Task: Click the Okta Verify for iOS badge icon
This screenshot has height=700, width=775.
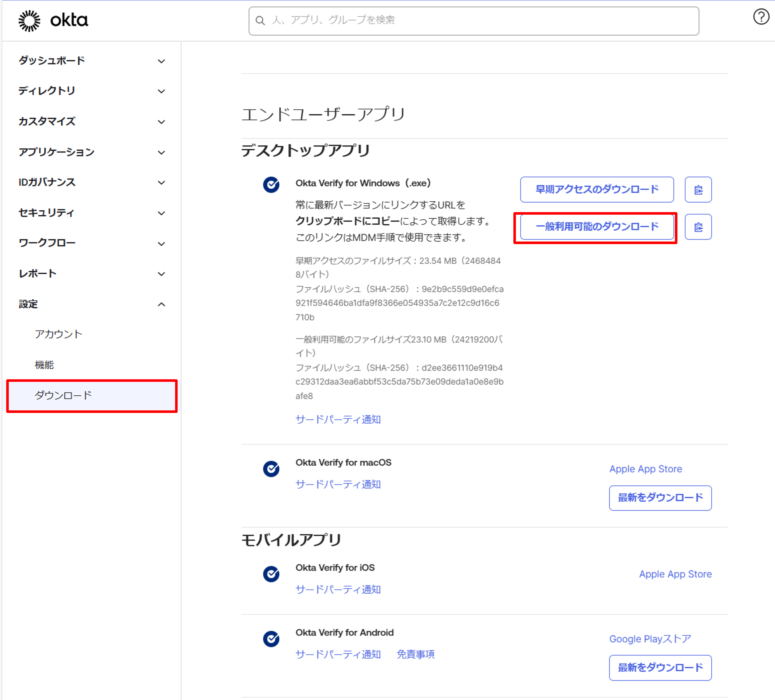Action: pos(271,574)
